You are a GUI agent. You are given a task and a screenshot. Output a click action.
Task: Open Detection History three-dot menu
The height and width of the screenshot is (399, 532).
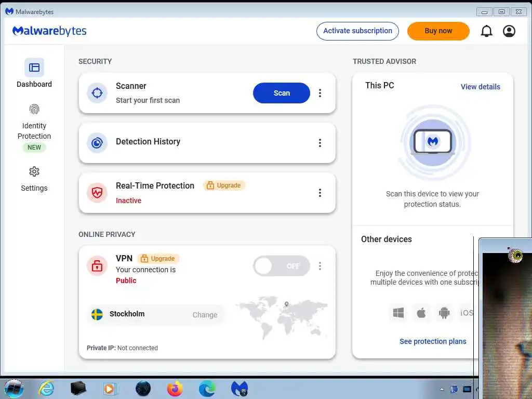(x=320, y=143)
